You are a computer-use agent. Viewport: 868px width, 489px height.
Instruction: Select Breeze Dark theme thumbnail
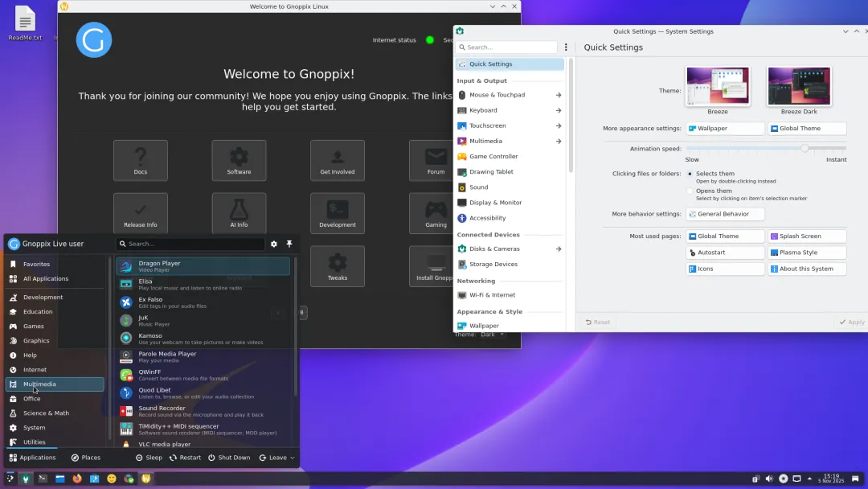click(799, 86)
